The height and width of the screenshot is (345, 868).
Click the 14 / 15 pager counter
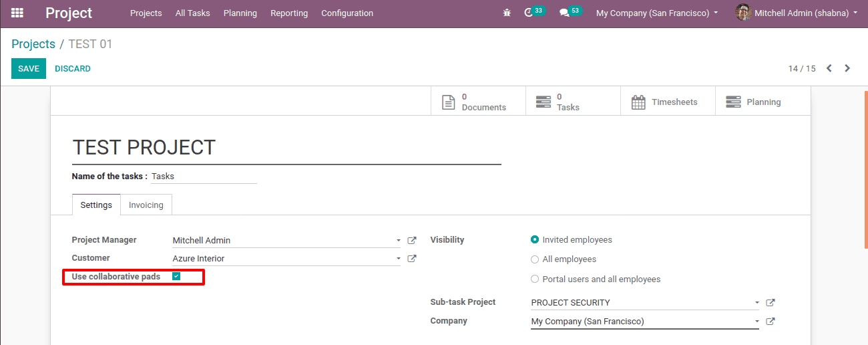coord(802,68)
